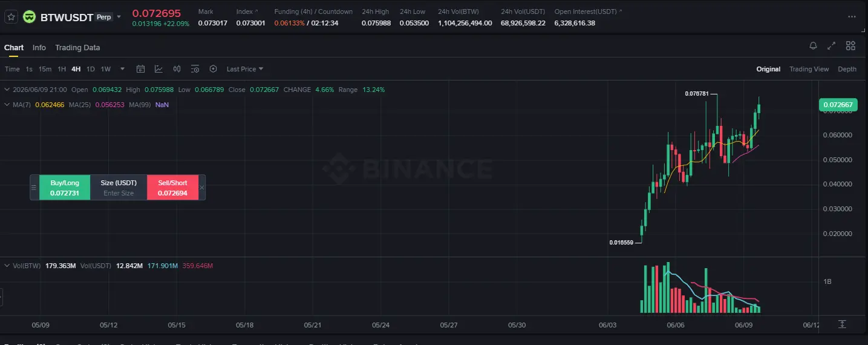Screen dimensions: 868x345
Task: Open the BTWUSDT pair selector arrow
Action: click(x=119, y=17)
